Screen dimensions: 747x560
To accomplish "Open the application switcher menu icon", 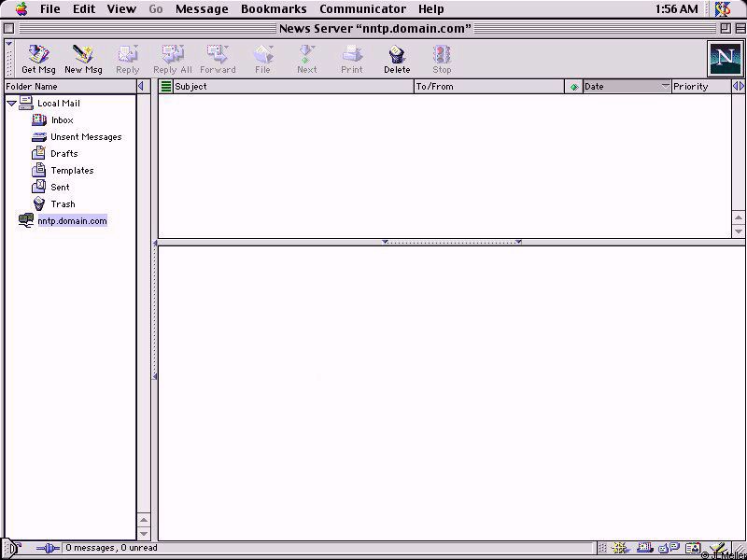I will (x=723, y=9).
